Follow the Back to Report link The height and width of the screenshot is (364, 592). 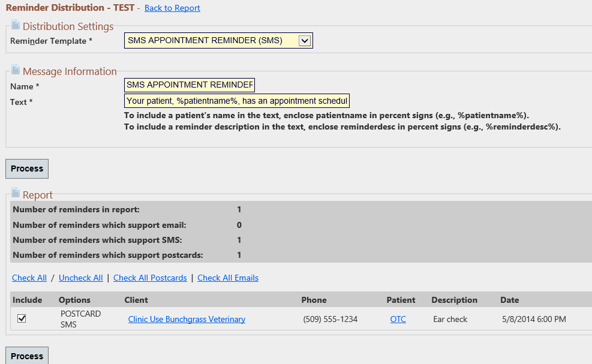(172, 8)
